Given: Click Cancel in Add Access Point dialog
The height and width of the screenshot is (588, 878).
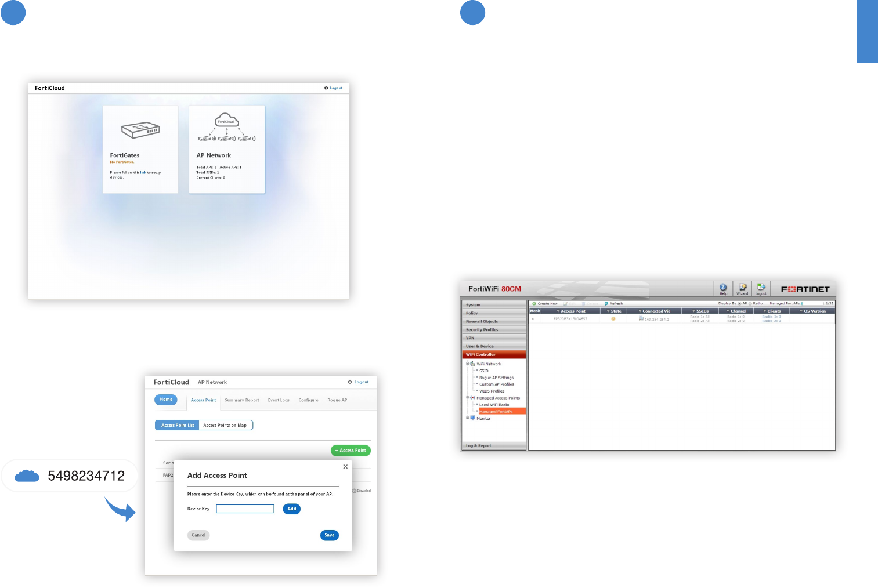Looking at the screenshot, I should [198, 535].
